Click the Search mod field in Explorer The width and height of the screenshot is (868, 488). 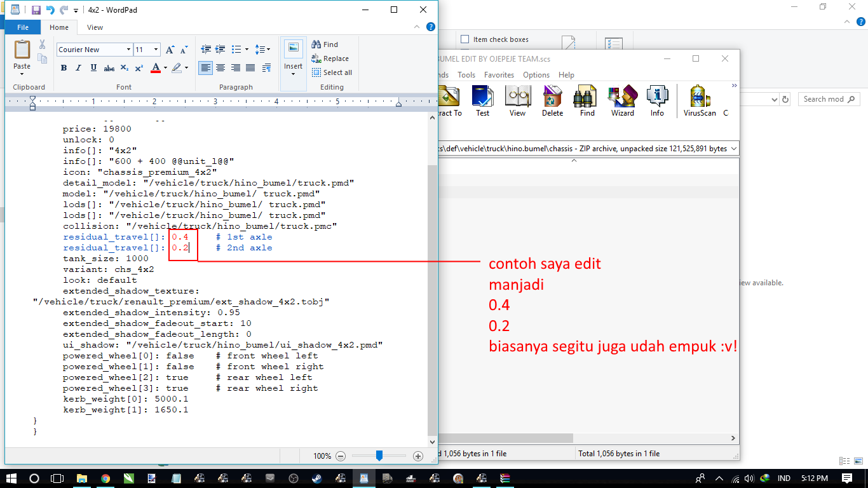click(829, 99)
